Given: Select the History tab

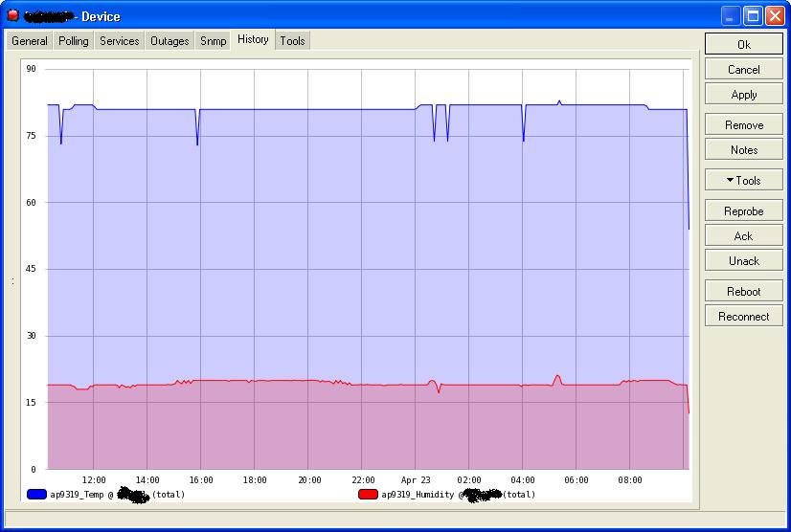Looking at the screenshot, I should (x=253, y=39).
